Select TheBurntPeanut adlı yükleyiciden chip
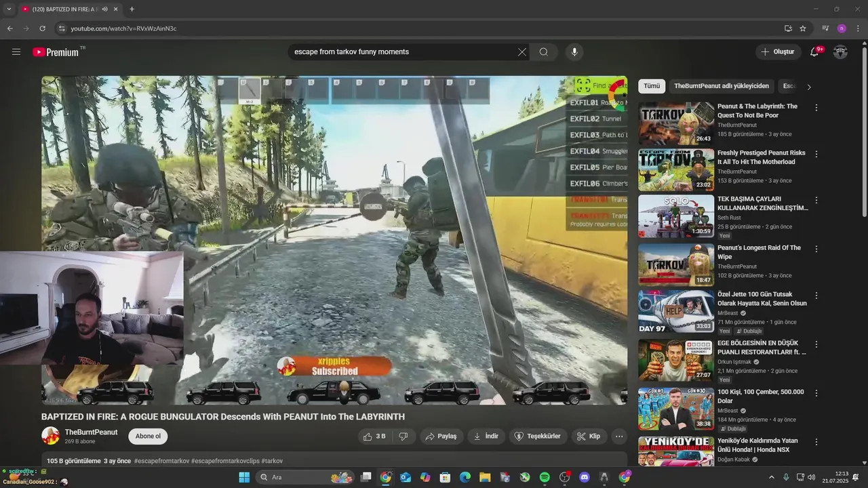The image size is (868, 488). click(722, 86)
